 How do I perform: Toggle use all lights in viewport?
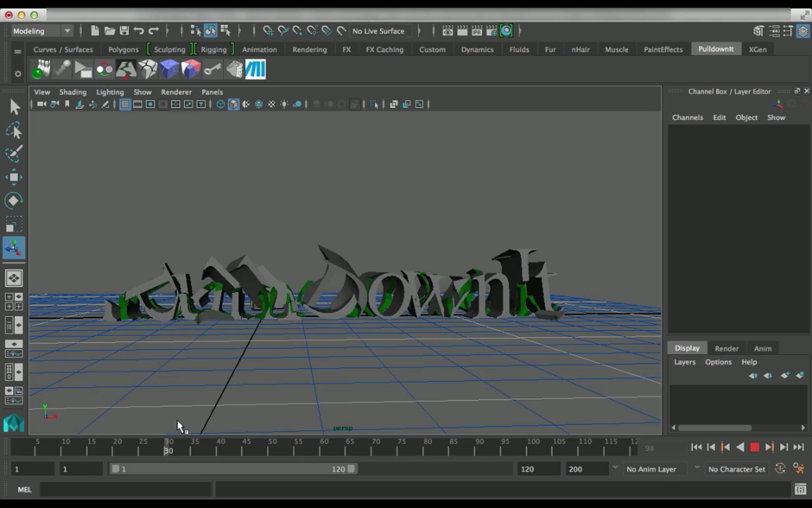(x=284, y=104)
